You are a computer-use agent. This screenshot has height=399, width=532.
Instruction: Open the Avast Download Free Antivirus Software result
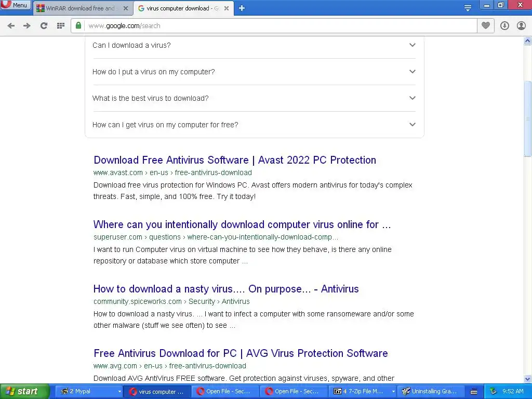235,160
